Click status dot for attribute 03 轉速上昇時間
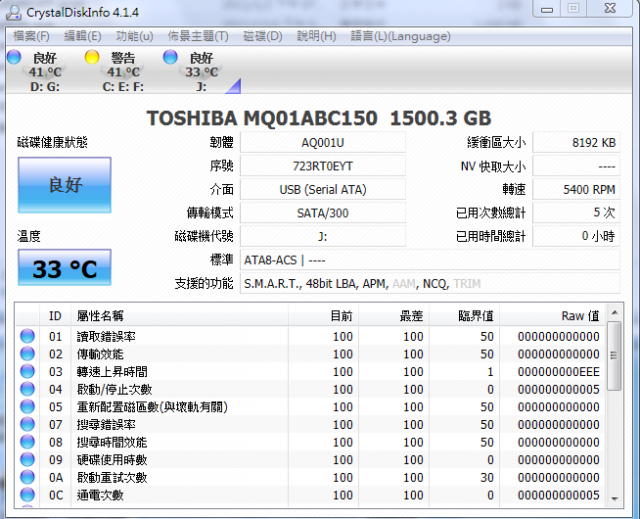The height and width of the screenshot is (519, 640). coord(27,371)
